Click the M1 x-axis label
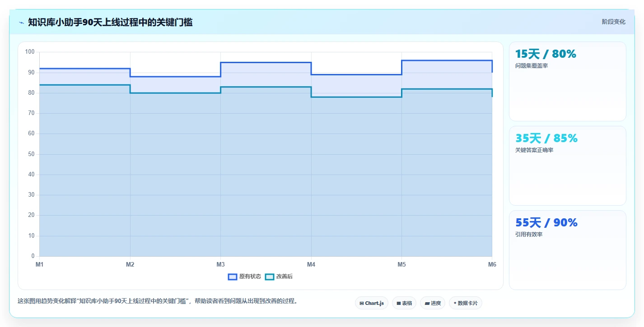The width and height of the screenshot is (644, 327). pos(40,265)
